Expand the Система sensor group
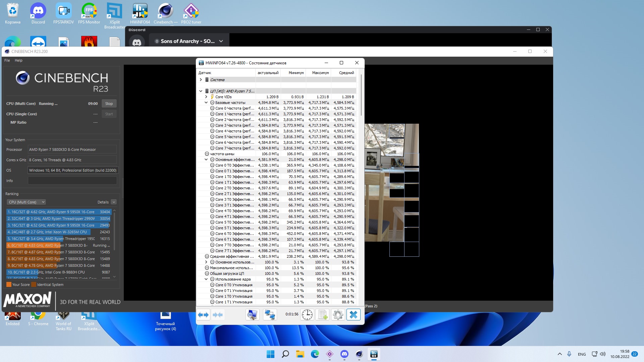Viewport: 644px width, 362px height. pos(201,80)
